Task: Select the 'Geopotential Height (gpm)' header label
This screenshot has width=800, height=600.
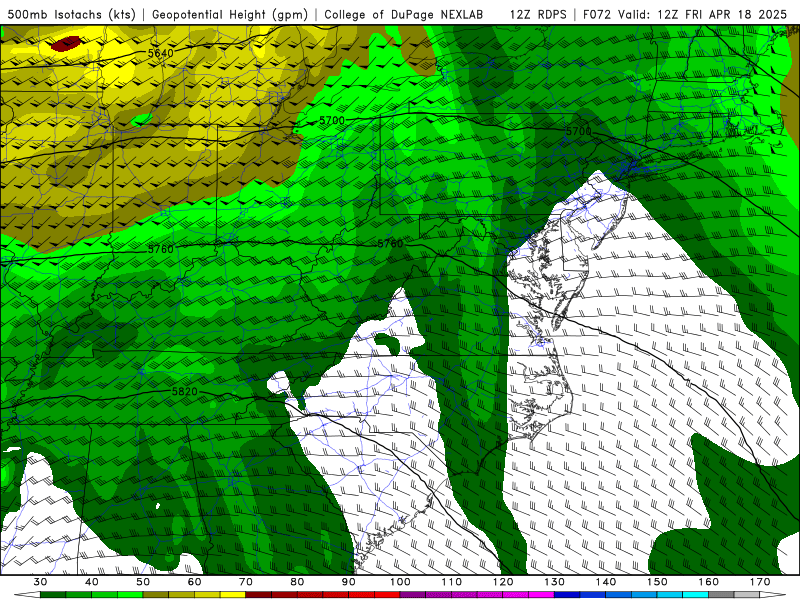Action: pyautogui.click(x=230, y=14)
